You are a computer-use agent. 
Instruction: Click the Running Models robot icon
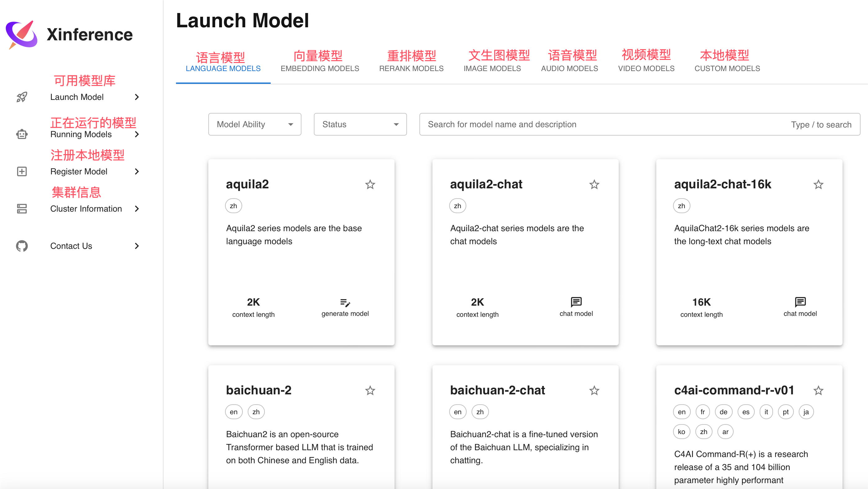coord(22,134)
